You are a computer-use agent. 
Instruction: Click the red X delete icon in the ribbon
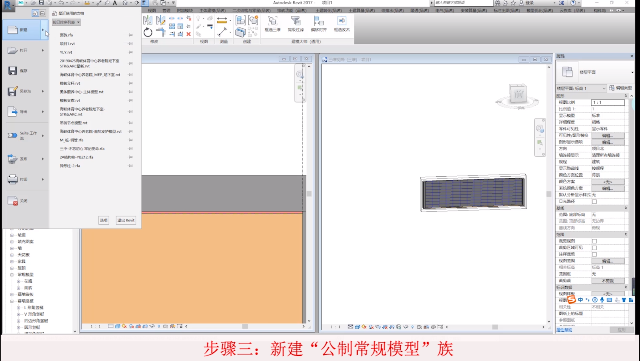[189, 34]
